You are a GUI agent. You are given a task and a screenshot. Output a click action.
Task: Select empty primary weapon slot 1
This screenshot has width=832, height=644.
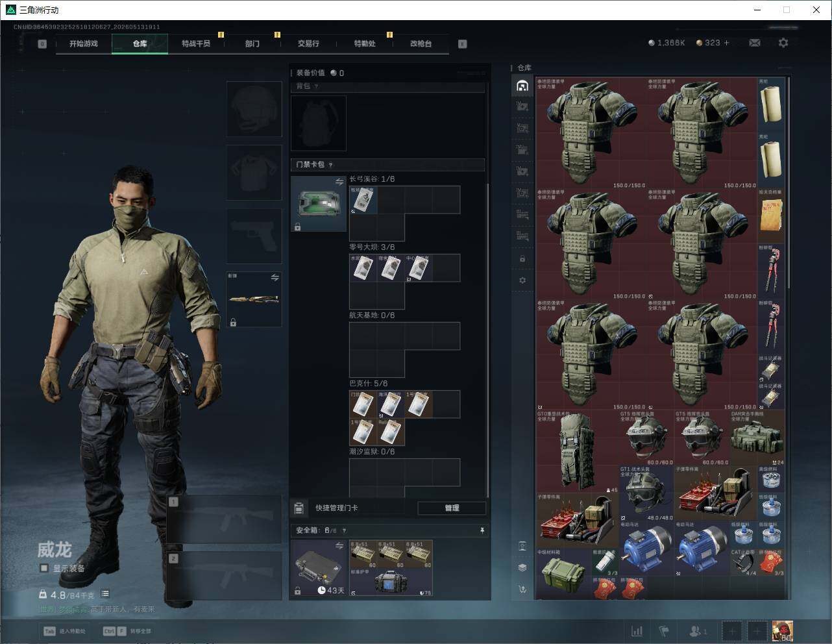pos(224,520)
